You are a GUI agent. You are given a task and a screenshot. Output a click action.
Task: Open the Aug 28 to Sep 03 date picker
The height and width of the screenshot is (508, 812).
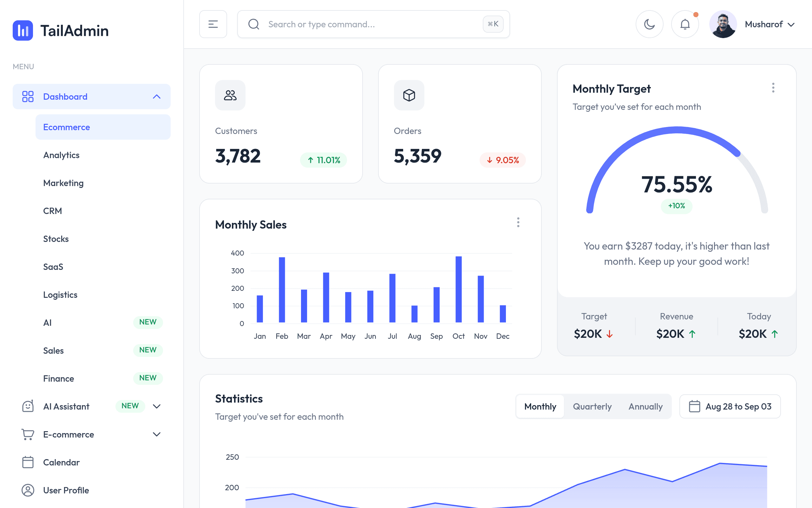(730, 406)
